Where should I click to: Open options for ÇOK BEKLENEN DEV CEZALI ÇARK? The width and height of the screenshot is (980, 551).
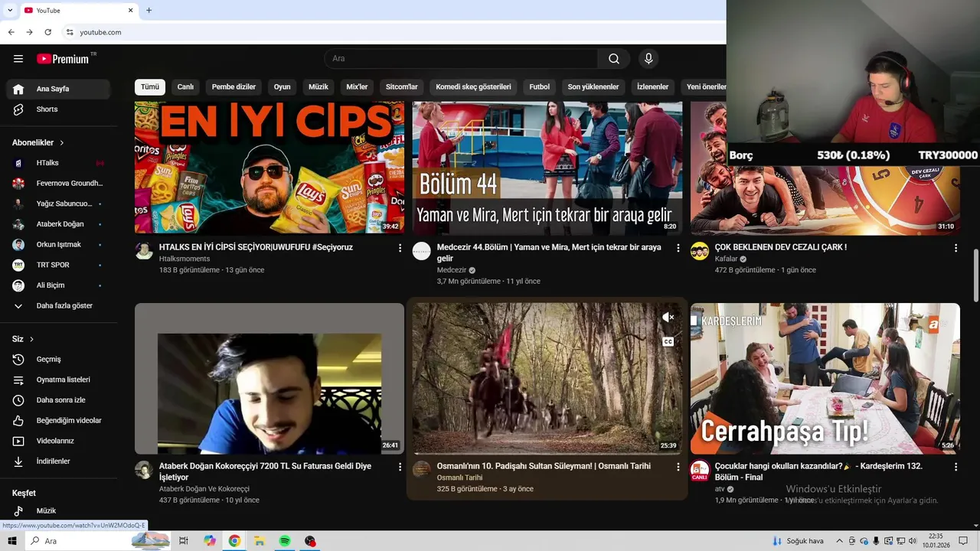[955, 248]
